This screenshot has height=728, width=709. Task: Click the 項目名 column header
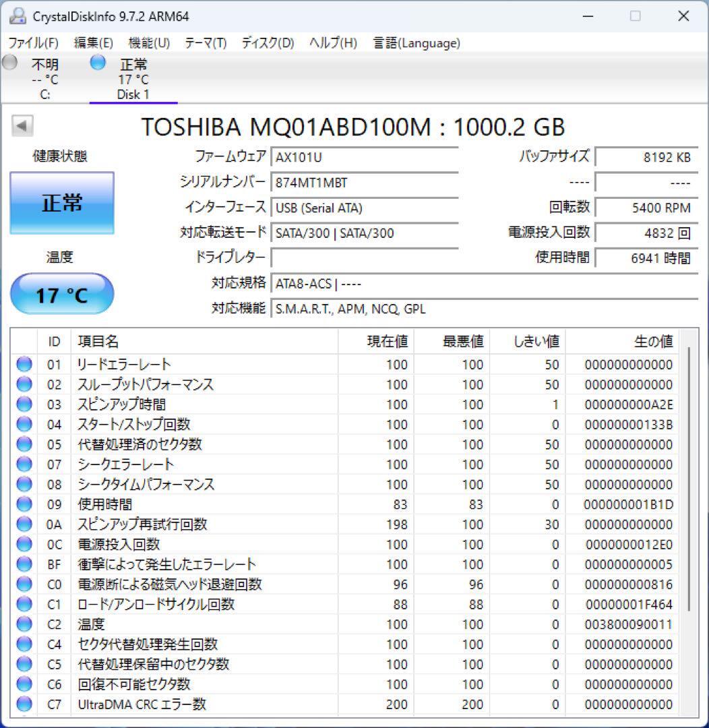click(x=98, y=342)
